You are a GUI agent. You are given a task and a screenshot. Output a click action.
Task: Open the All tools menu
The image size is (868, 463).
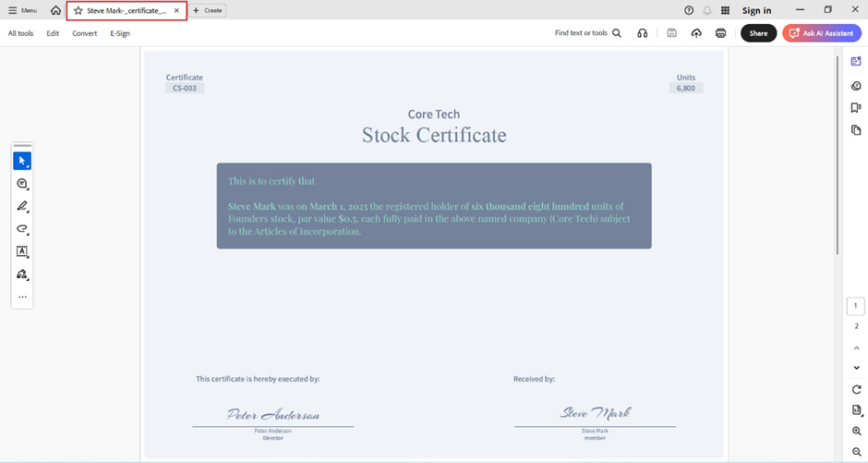click(20, 33)
